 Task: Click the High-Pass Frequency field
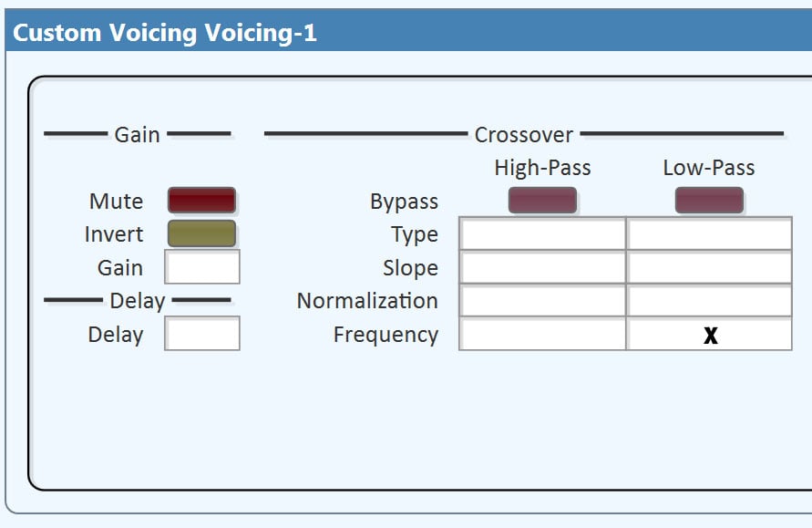tap(542, 335)
